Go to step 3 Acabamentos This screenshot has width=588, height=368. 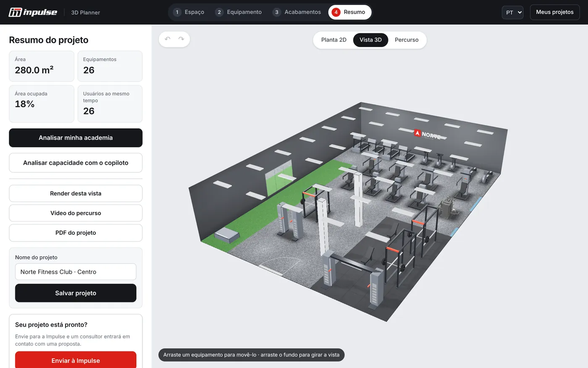click(x=297, y=12)
